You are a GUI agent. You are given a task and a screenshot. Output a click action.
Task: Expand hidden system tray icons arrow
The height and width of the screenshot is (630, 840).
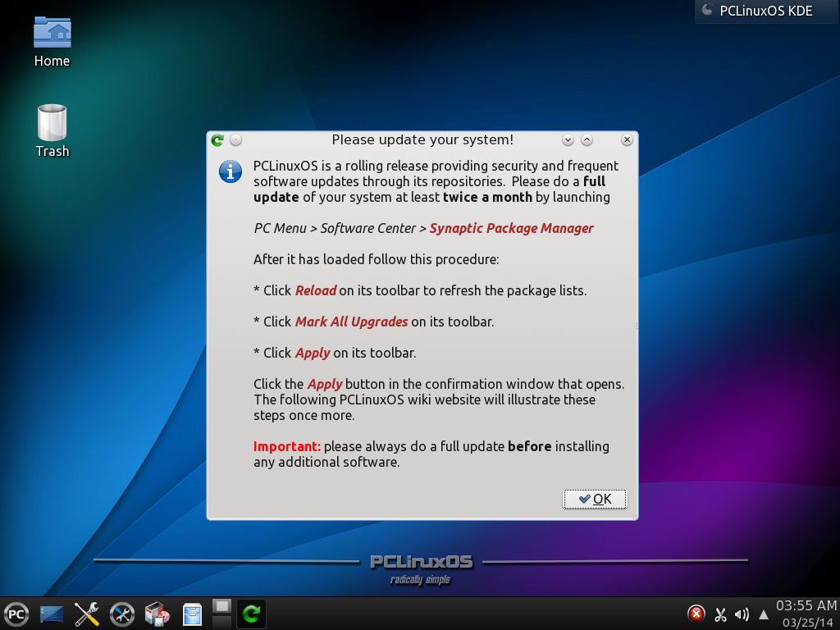[764, 615]
